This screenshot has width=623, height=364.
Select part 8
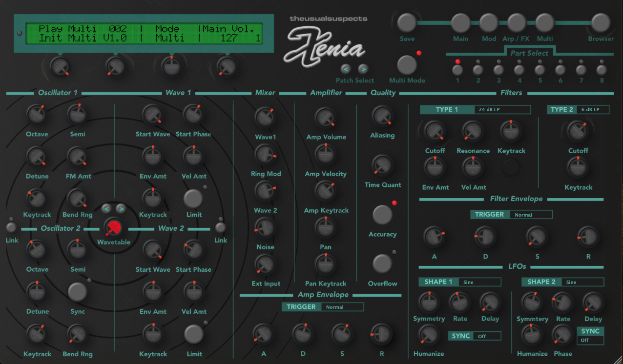click(x=602, y=69)
